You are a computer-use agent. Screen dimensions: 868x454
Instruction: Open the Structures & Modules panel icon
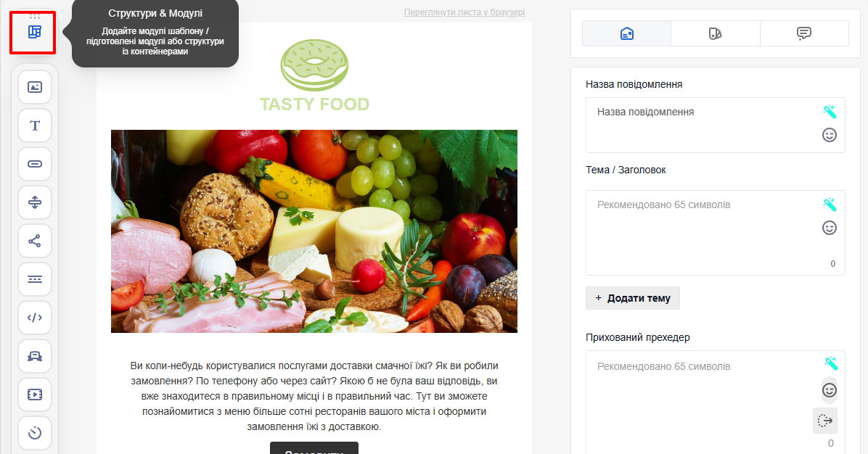click(x=34, y=32)
